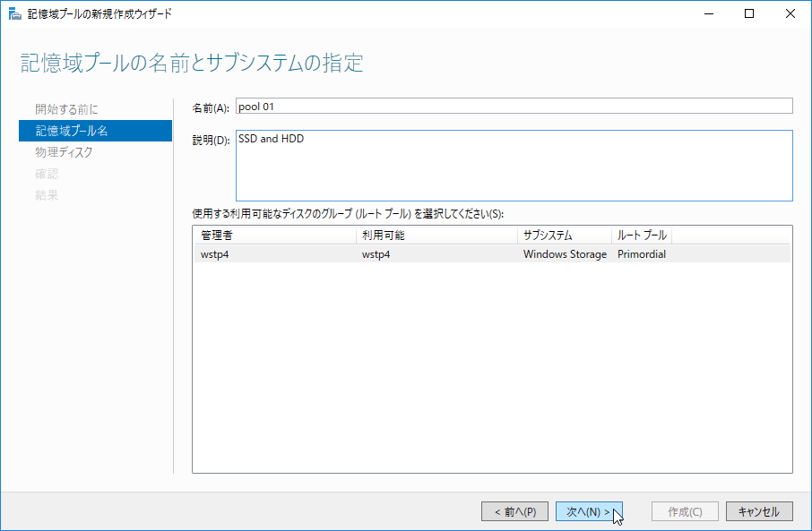Image resolution: width=812 pixels, height=531 pixels.
Task: Select the 記憶域プール名 wizard step
Action: [95, 131]
